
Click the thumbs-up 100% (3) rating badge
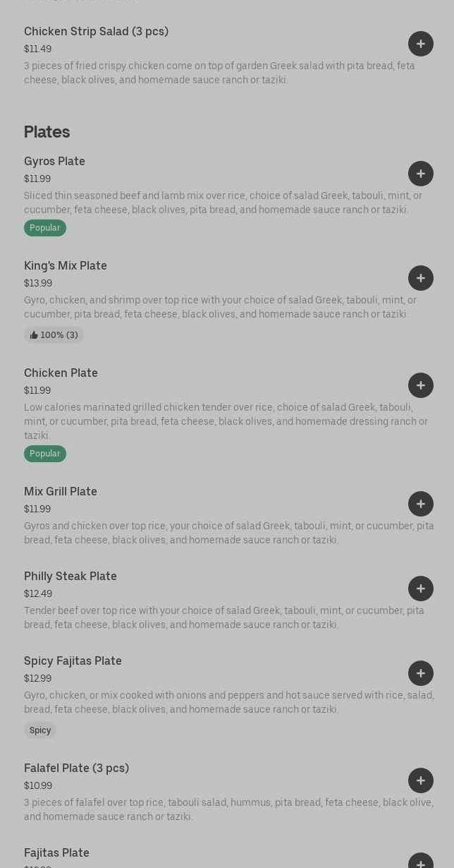point(54,335)
